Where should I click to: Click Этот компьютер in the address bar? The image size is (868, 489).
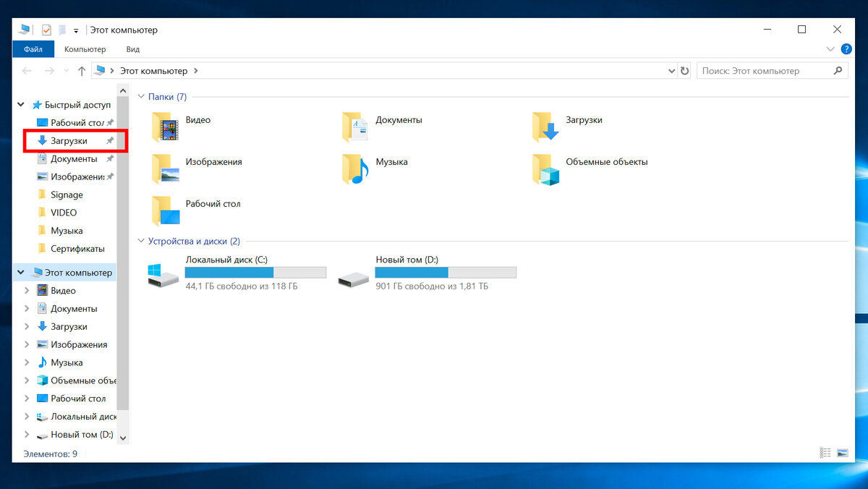(153, 71)
